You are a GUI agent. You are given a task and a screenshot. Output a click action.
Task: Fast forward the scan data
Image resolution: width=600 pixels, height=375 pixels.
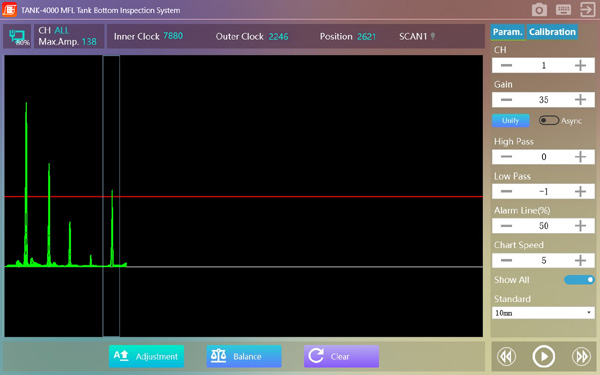pos(581,356)
